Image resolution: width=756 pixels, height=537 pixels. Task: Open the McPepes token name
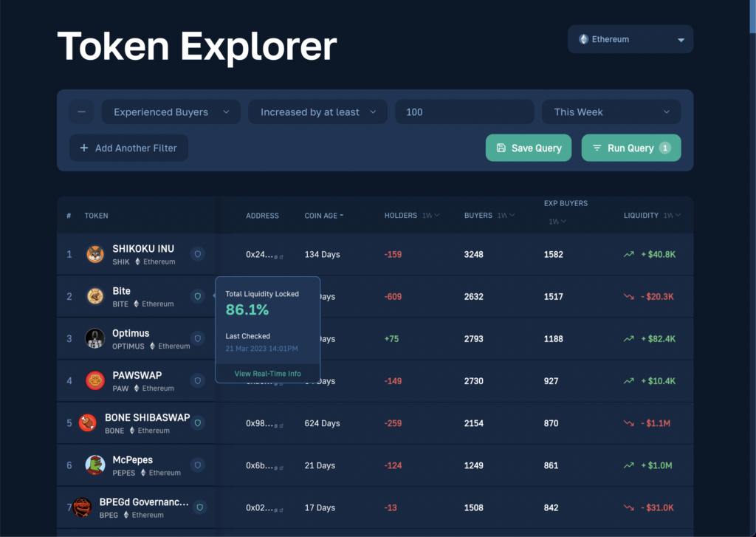click(x=133, y=459)
